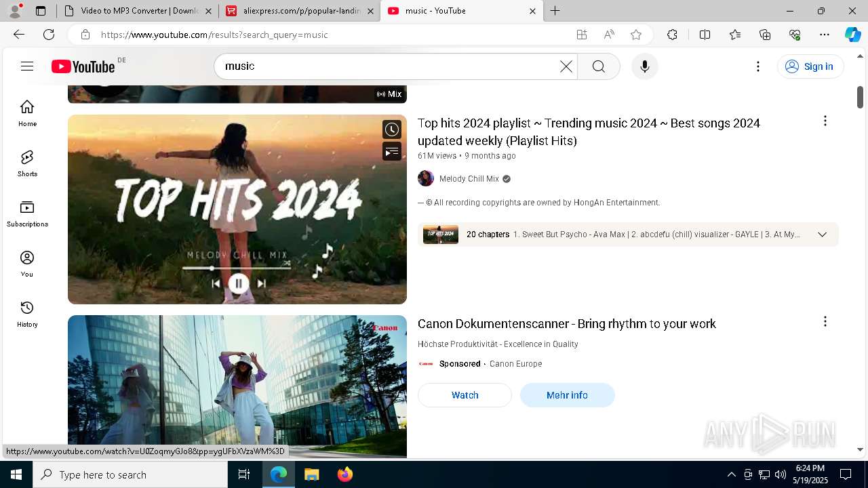Submit search with magnifier button
Image resolution: width=868 pixels, height=488 pixels.
pyautogui.click(x=599, y=66)
